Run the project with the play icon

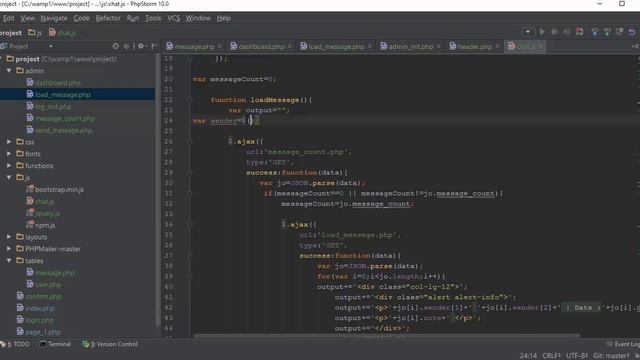(542, 32)
